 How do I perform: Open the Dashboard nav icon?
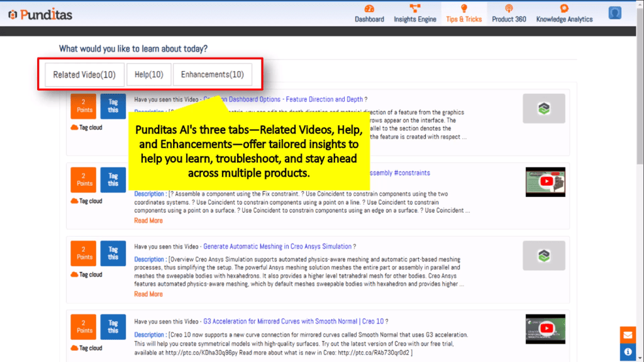[369, 8]
